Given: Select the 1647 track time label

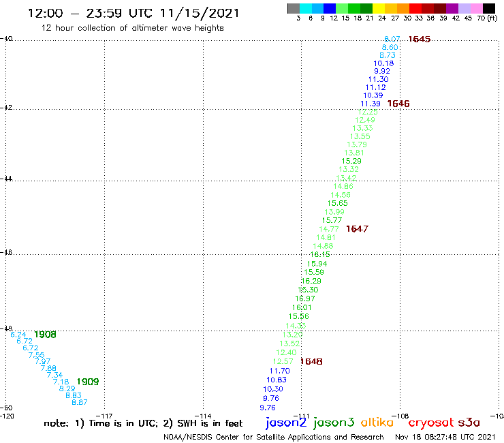Looking at the screenshot, I should tap(357, 229).
